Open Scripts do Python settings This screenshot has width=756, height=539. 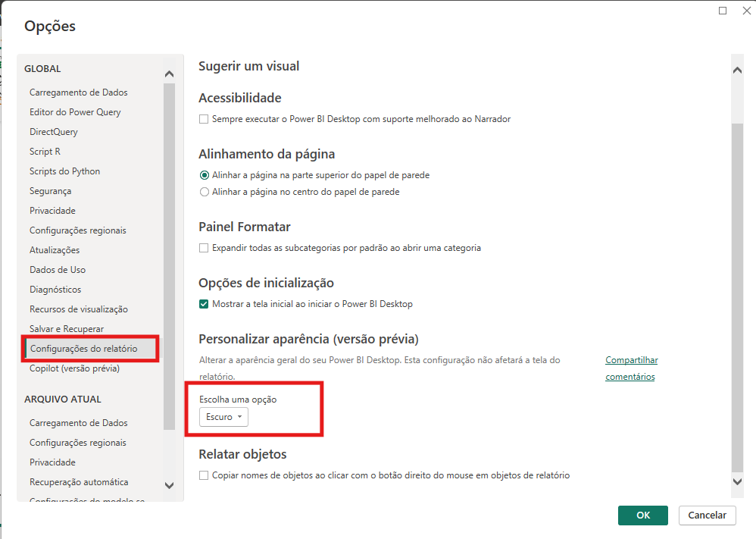point(64,171)
